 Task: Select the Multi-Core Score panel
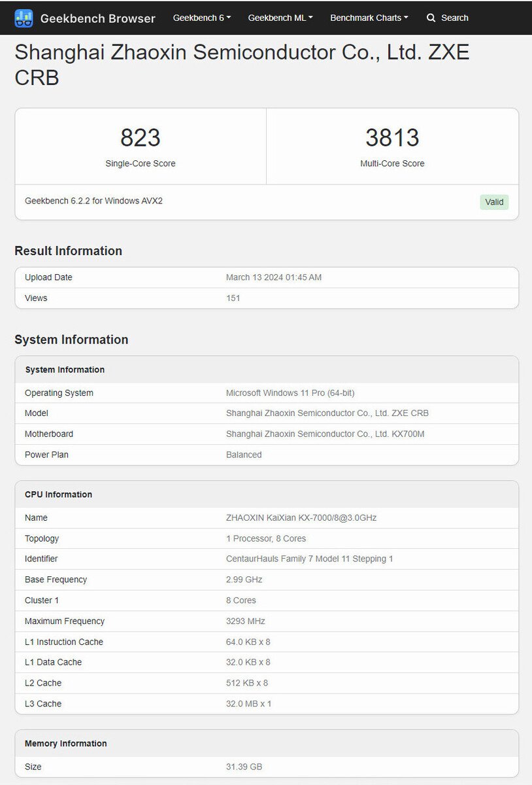coord(392,145)
